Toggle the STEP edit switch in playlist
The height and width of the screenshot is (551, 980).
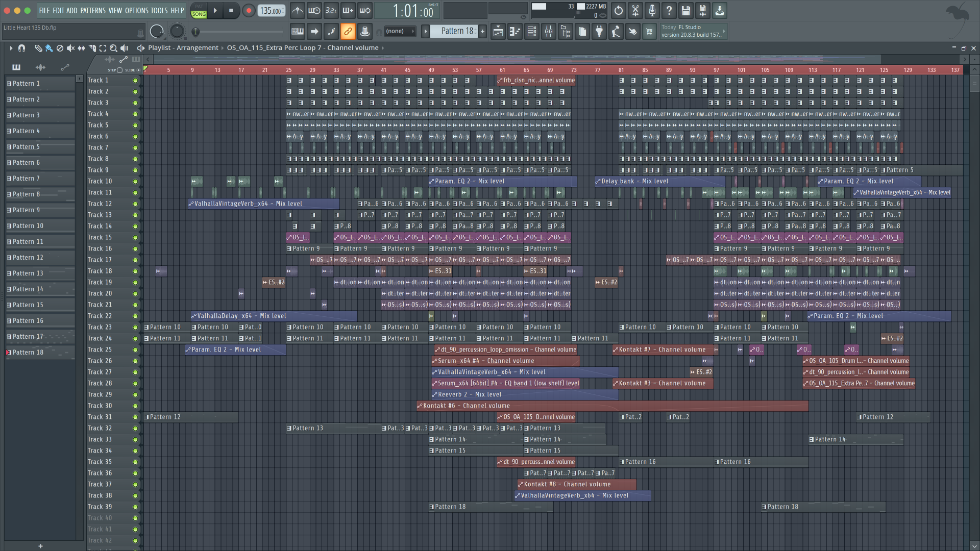click(119, 70)
